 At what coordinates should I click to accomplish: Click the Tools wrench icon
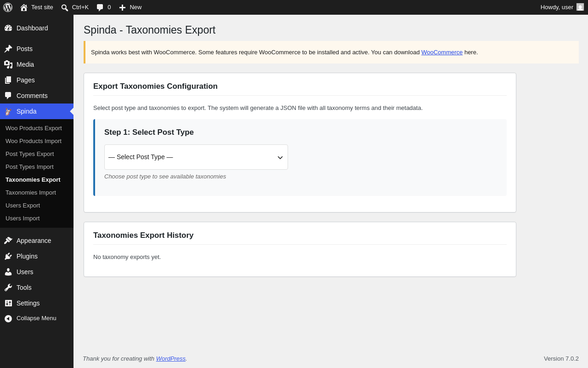point(8,287)
